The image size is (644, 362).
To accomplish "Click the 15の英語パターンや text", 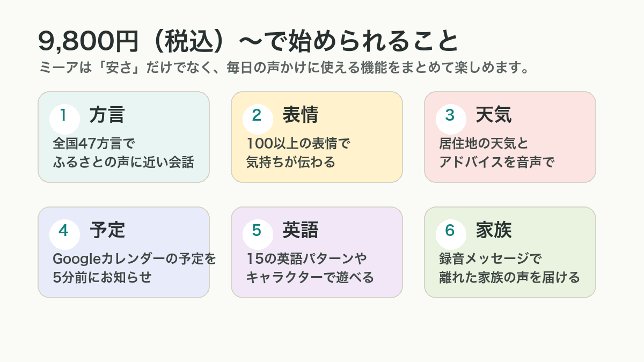I will [x=306, y=259].
